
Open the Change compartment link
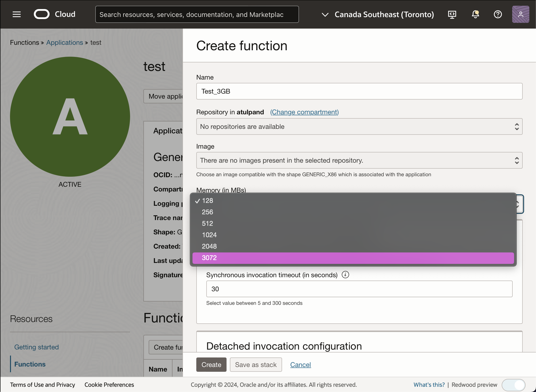click(304, 112)
